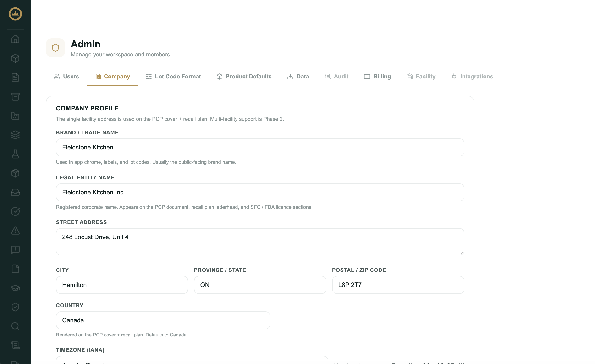Click the "COMPANY PROFILE" heading
The width and height of the screenshot is (595, 364).
(x=87, y=108)
